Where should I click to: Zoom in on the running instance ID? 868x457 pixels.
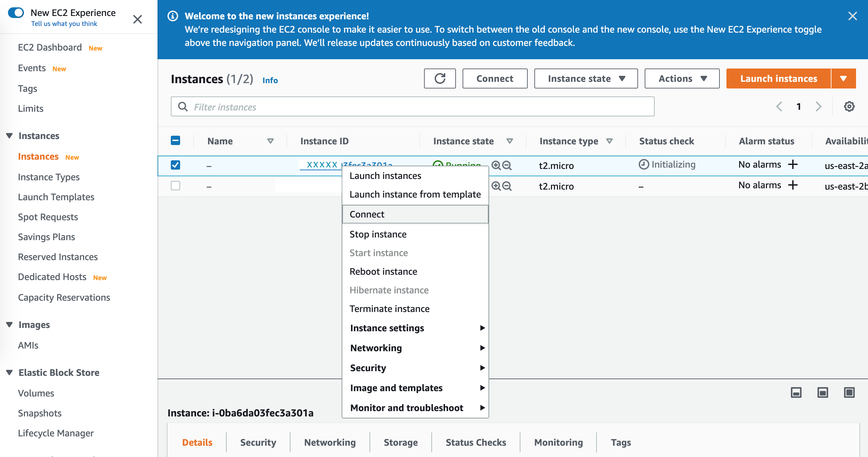(x=495, y=166)
